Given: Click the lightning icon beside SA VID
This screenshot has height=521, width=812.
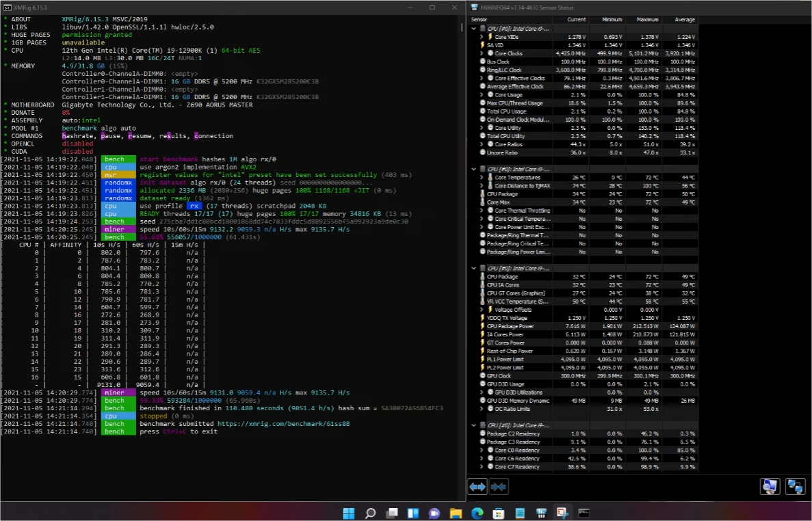Looking at the screenshot, I should [x=483, y=45].
